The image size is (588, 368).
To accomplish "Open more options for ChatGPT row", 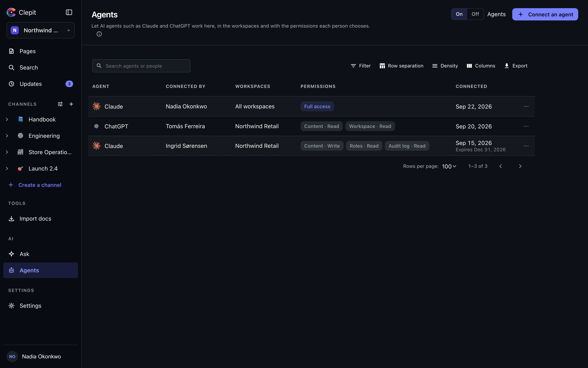I will pos(526,126).
